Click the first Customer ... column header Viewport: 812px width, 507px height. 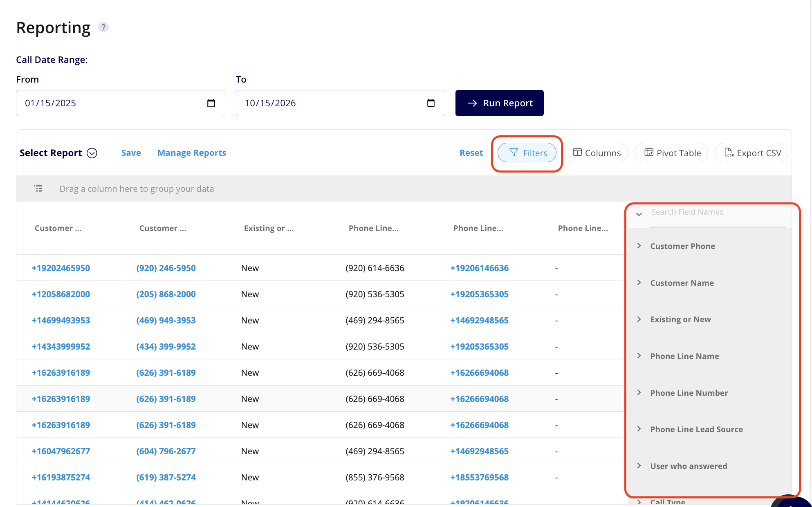coord(58,228)
